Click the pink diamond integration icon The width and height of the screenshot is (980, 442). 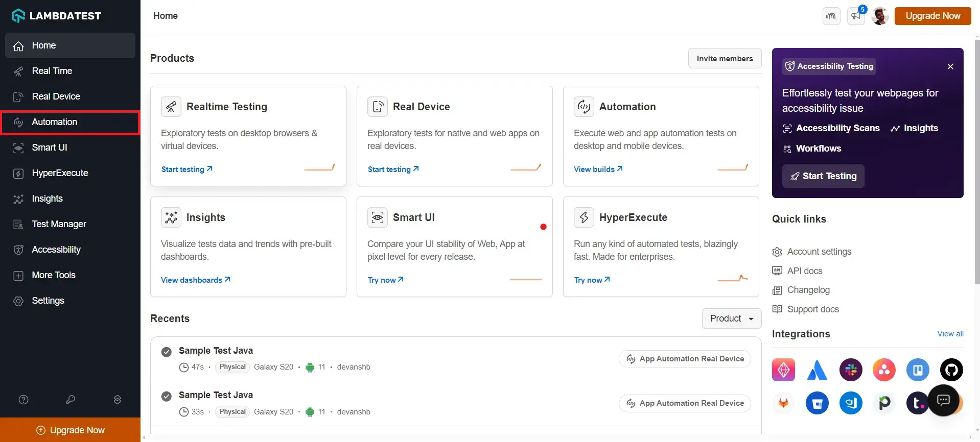[x=783, y=370]
